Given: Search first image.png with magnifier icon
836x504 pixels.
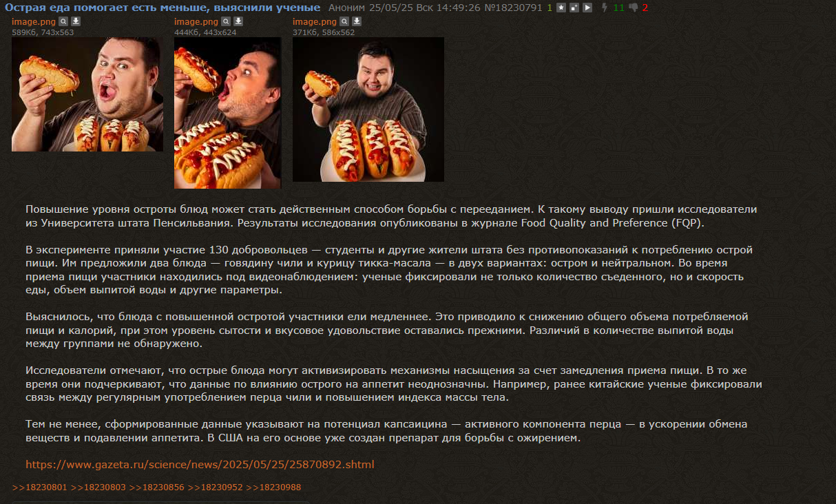Looking at the screenshot, I should (63, 21).
